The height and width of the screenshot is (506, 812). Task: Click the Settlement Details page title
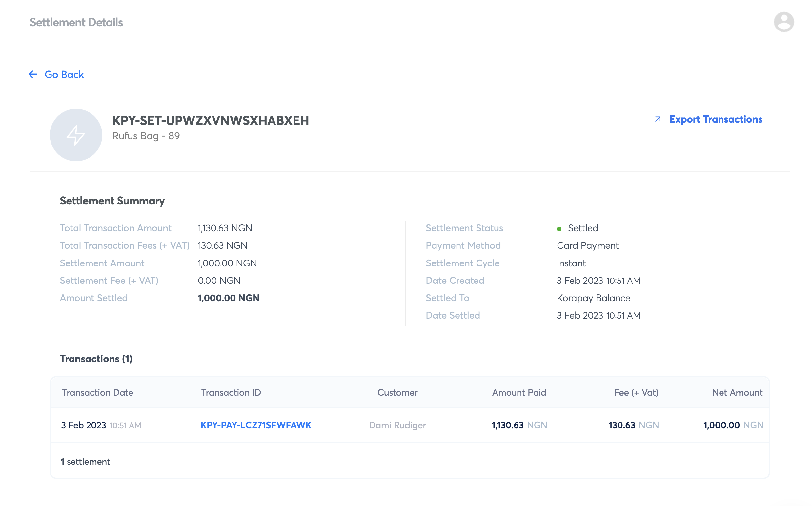pos(76,22)
